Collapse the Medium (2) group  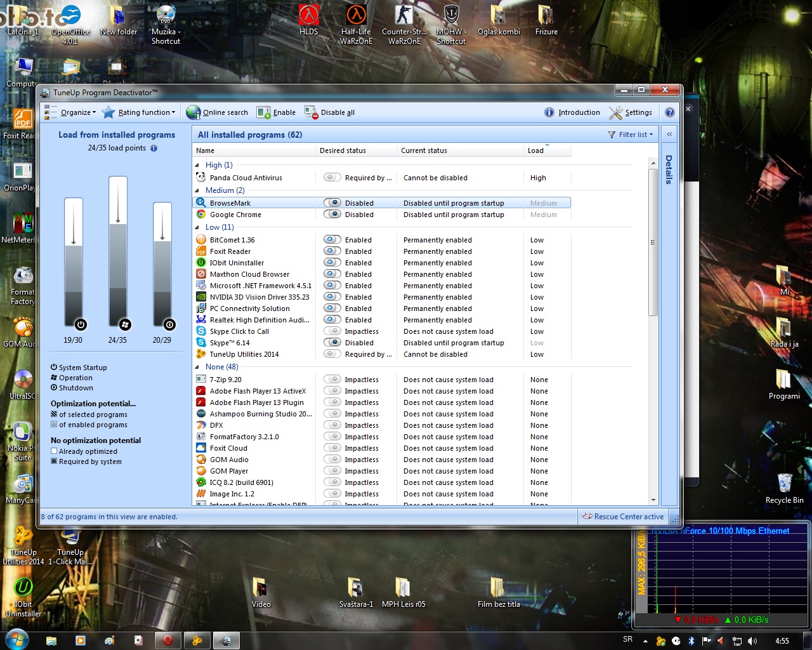[197, 190]
